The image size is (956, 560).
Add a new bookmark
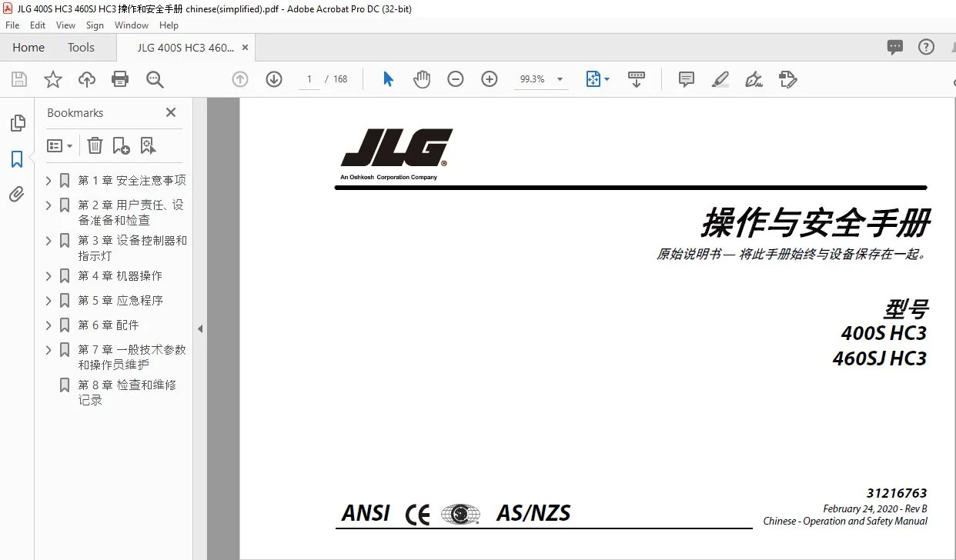click(121, 145)
